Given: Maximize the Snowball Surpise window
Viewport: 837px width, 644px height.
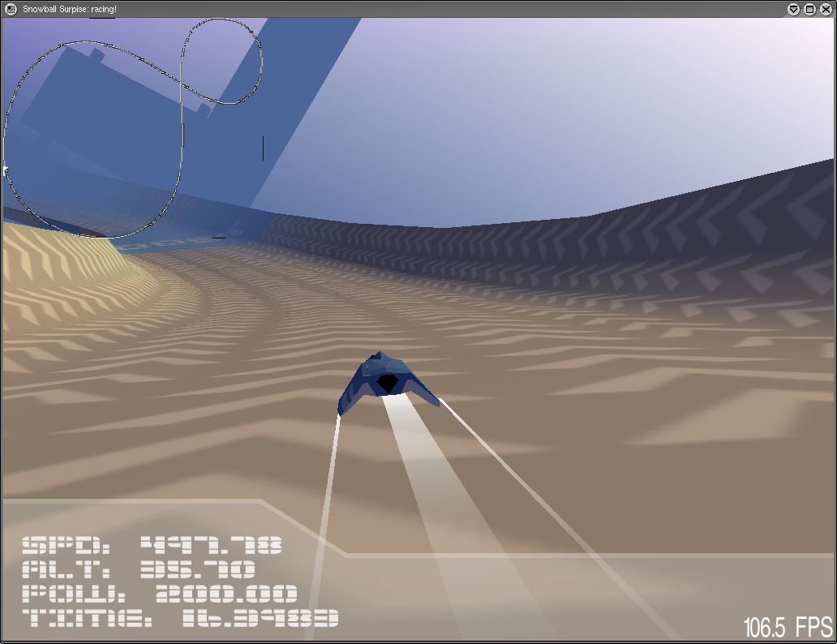Looking at the screenshot, I should click(809, 9).
